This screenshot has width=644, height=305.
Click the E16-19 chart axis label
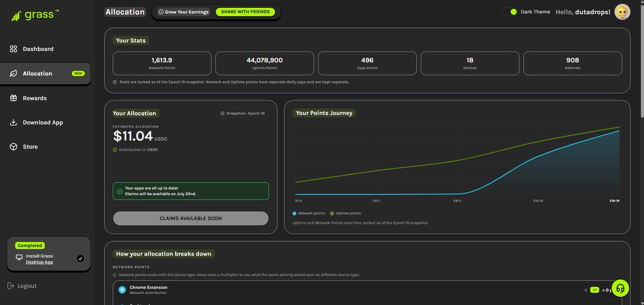pyautogui.click(x=614, y=201)
